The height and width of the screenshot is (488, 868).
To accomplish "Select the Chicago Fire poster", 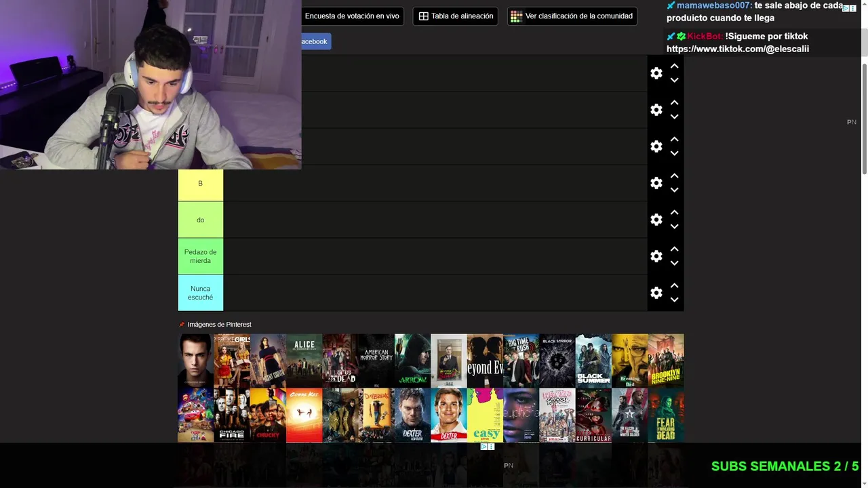I will (x=232, y=415).
